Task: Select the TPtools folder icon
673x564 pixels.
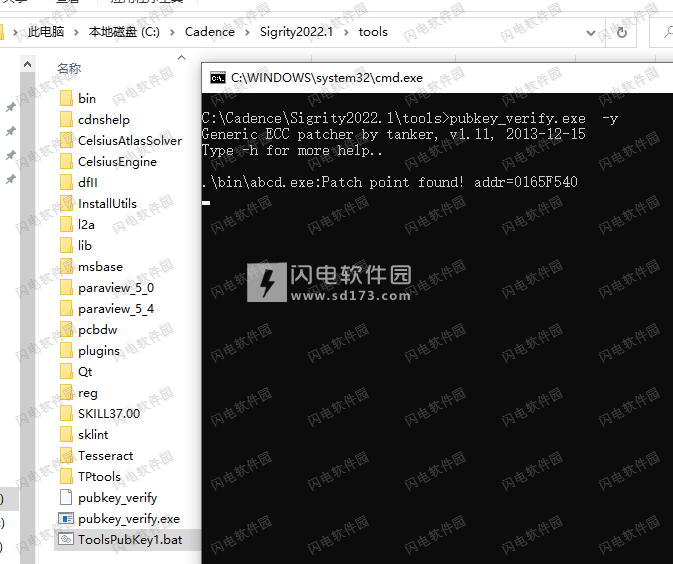Action: pyautogui.click(x=66, y=477)
